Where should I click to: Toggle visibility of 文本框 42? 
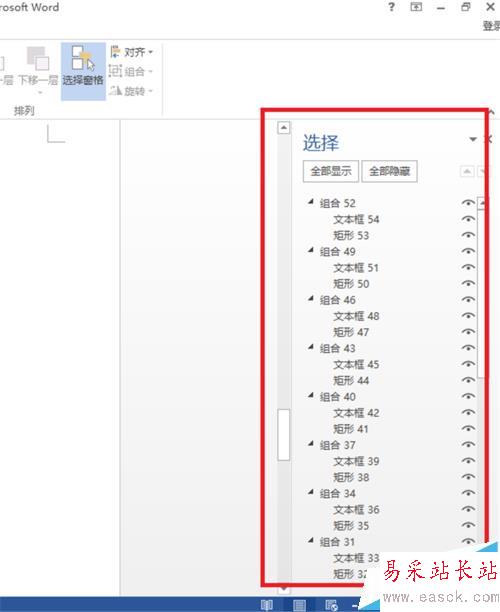pos(468,413)
